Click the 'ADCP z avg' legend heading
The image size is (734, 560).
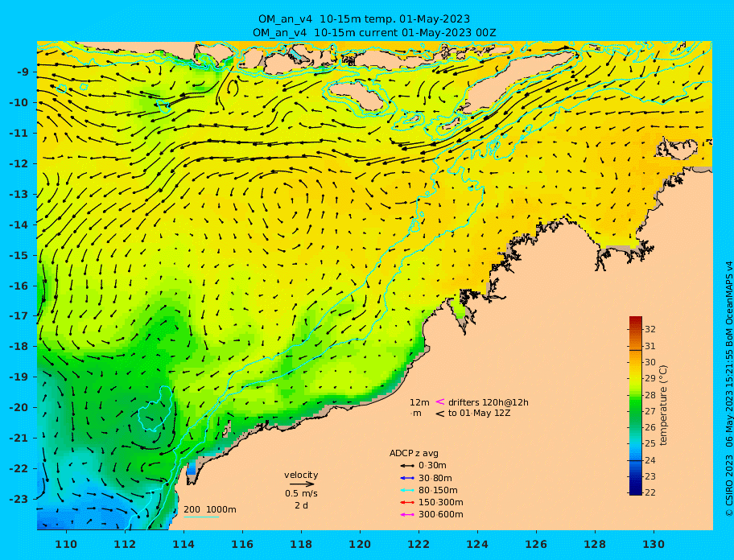point(414,453)
